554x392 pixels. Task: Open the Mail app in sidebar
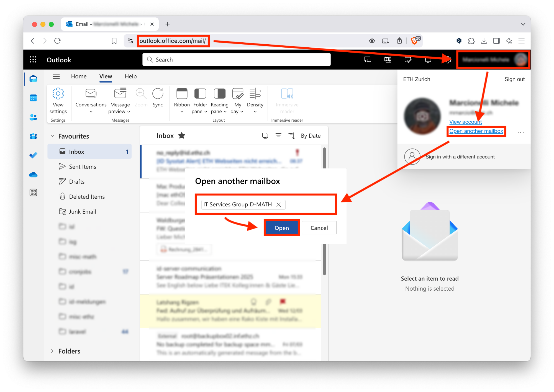coord(33,79)
